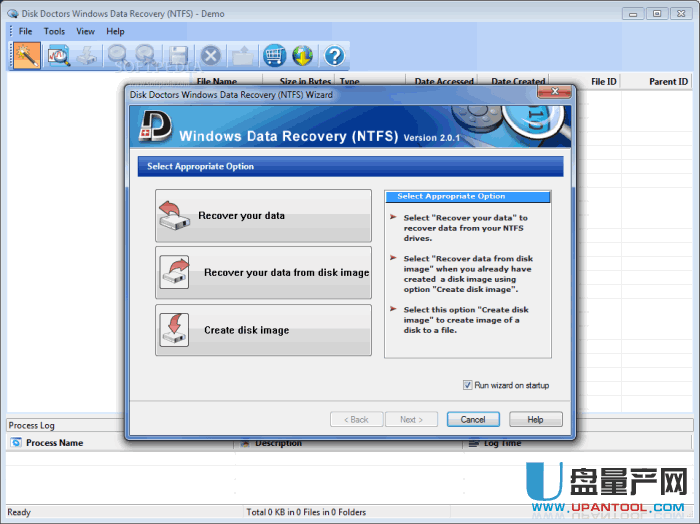
Task: Open the Tools menu
Action: (x=54, y=32)
